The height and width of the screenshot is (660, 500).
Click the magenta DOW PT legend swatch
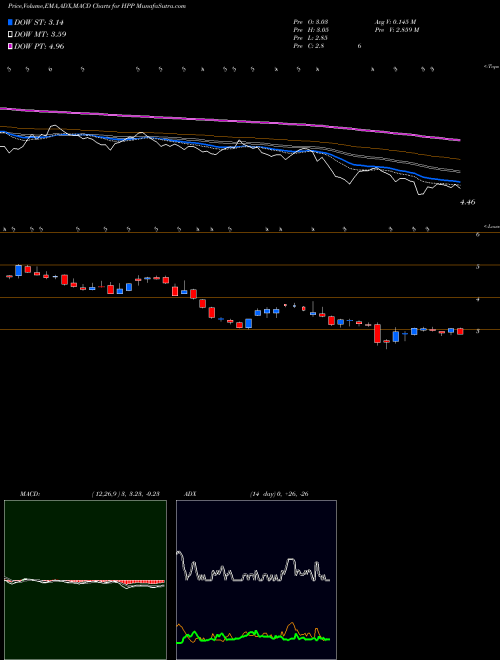[x=10, y=46]
